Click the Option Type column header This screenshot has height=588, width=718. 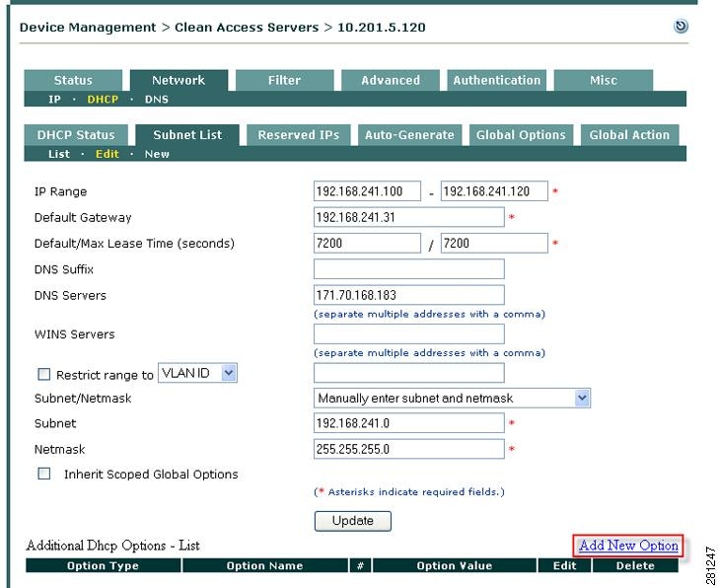tap(103, 565)
